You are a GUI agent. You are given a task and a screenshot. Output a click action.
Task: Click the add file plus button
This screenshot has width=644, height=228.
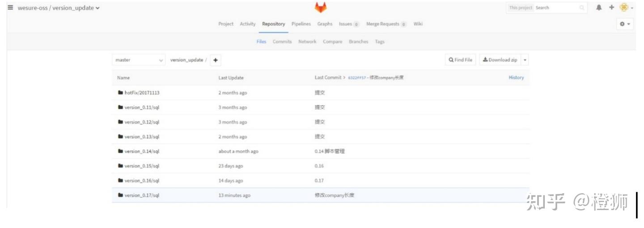[216, 60]
